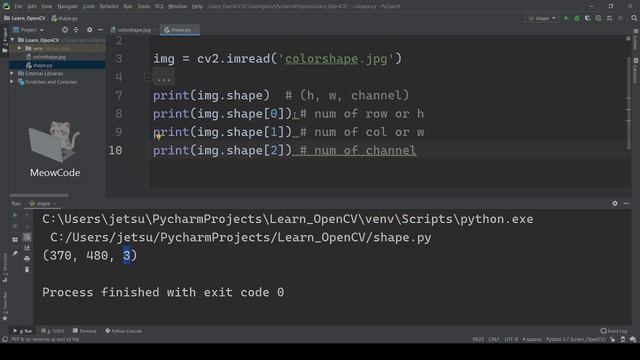Start debugging with the green bug icon

click(577, 18)
